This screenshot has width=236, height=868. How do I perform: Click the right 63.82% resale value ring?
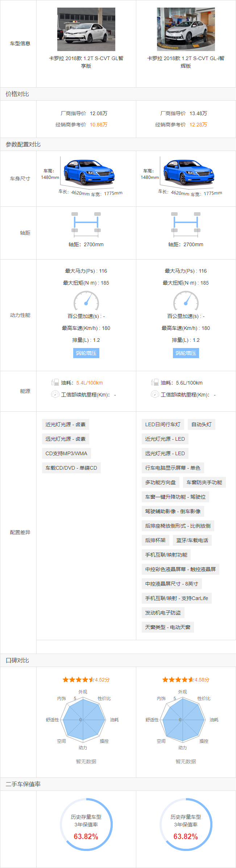[186, 824]
